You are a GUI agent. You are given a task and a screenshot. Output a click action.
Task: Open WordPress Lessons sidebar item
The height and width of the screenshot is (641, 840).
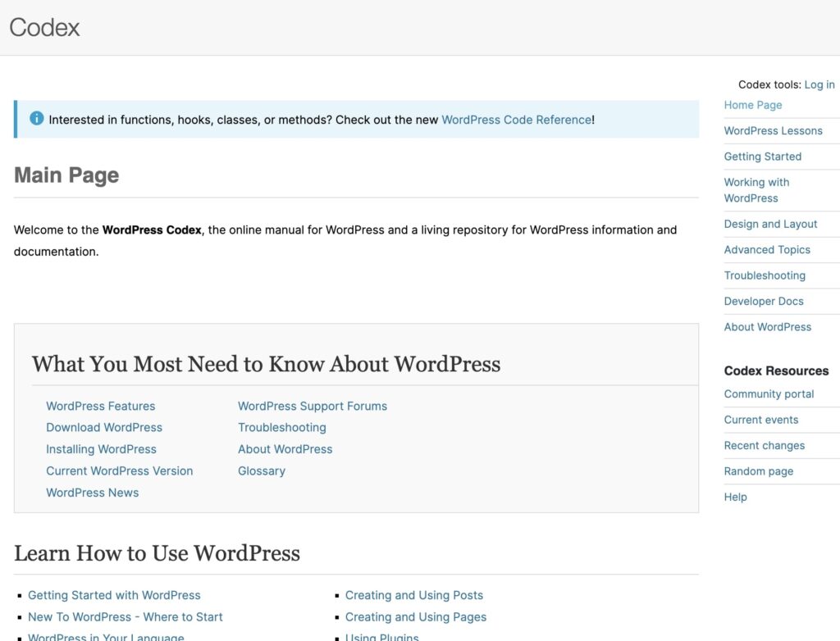pyautogui.click(x=773, y=130)
